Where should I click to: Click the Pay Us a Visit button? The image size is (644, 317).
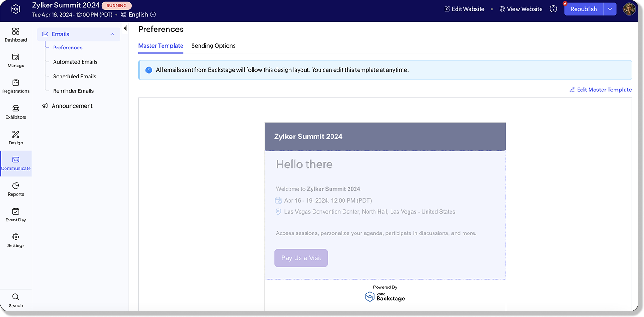(301, 258)
